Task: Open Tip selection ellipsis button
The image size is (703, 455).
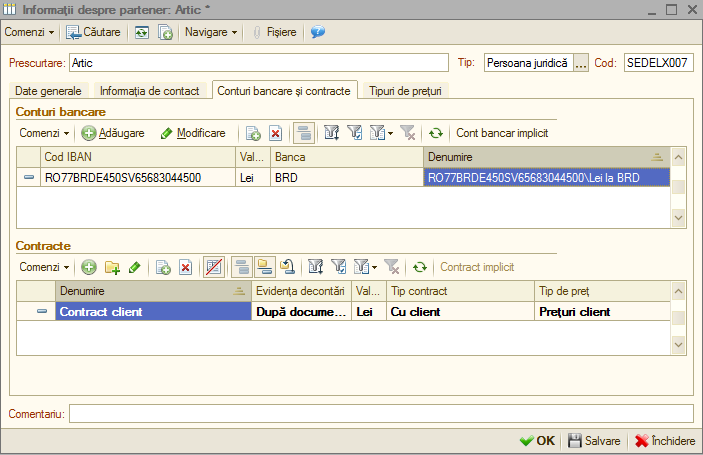Action: pyautogui.click(x=581, y=63)
